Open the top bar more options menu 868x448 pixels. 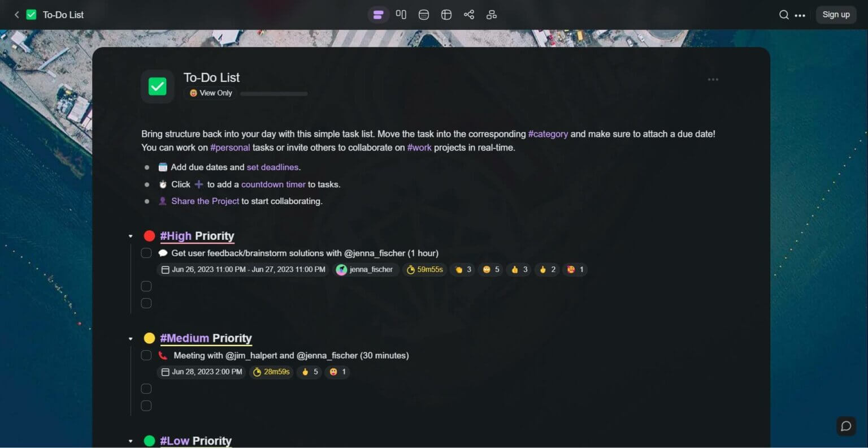coord(800,15)
